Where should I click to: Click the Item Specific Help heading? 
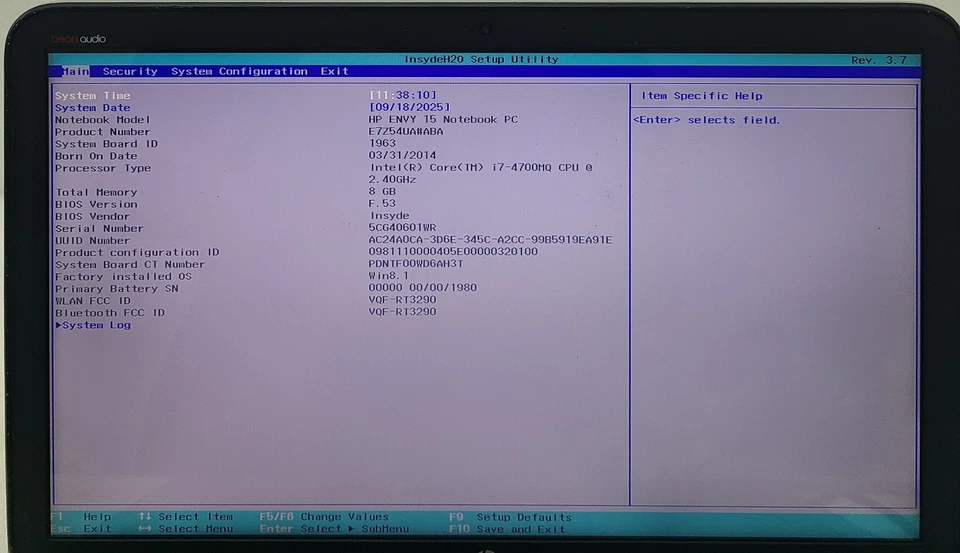(x=702, y=96)
